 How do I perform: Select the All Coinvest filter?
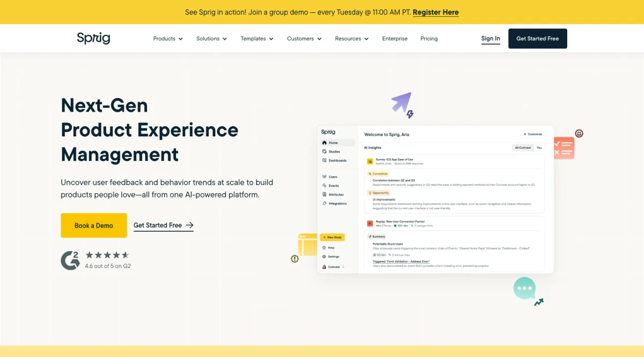coord(522,148)
